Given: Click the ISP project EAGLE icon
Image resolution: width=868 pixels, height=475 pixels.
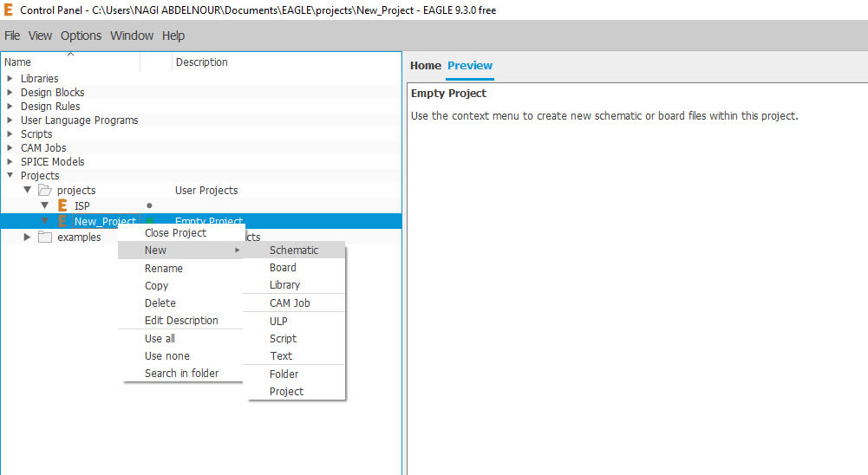Looking at the screenshot, I should tap(62, 206).
